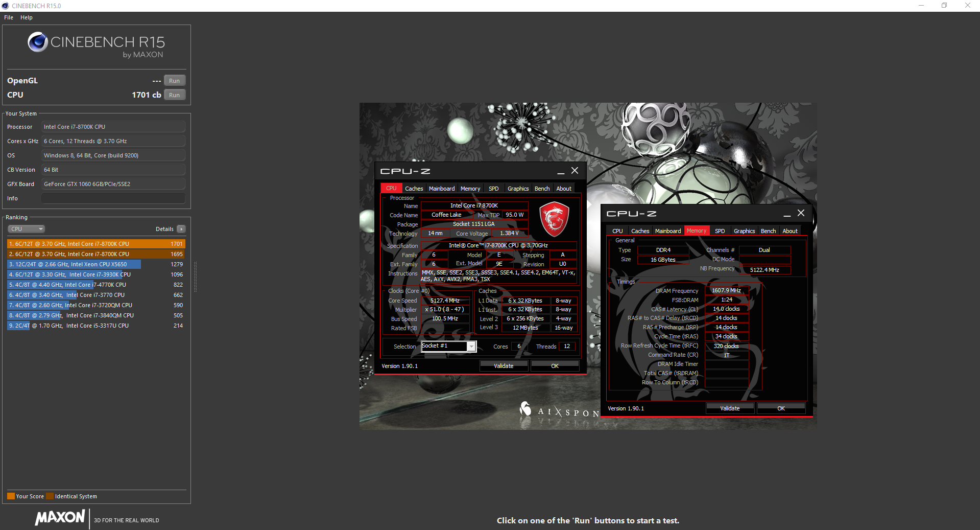The width and height of the screenshot is (980, 530).
Task: Click the MAXON logo at bottom left
Action: point(60,517)
